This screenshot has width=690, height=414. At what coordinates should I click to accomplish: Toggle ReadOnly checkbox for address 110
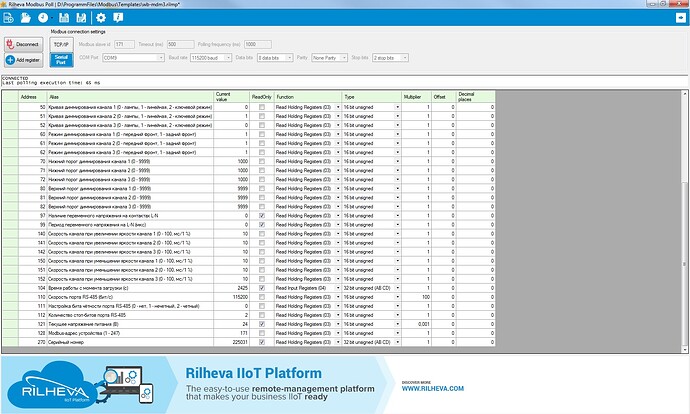click(x=262, y=297)
